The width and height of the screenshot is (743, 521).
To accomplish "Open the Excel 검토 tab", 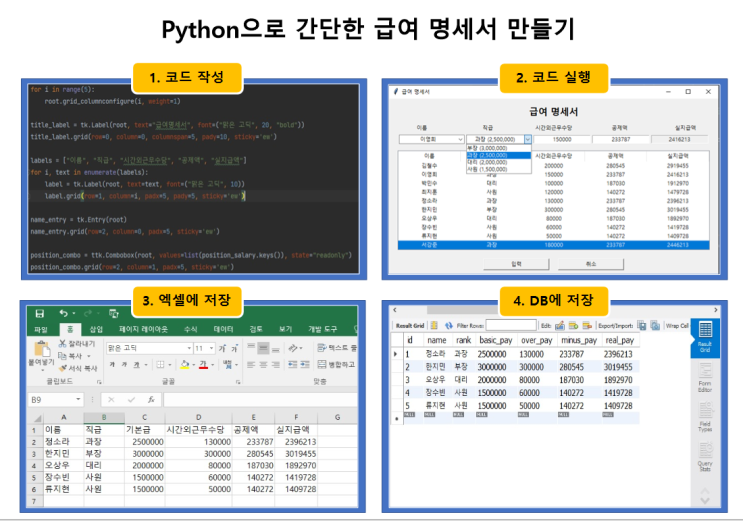I will (256, 329).
